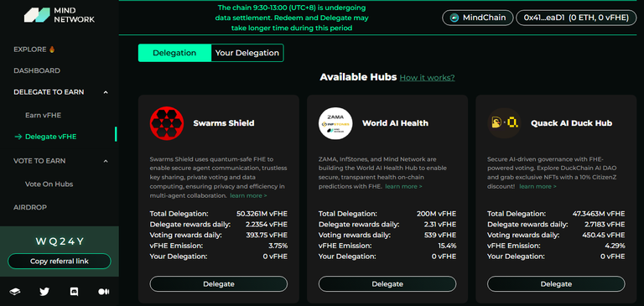Collapse the Vote to Earn section chevron
The height and width of the screenshot is (306, 644).
106,161
